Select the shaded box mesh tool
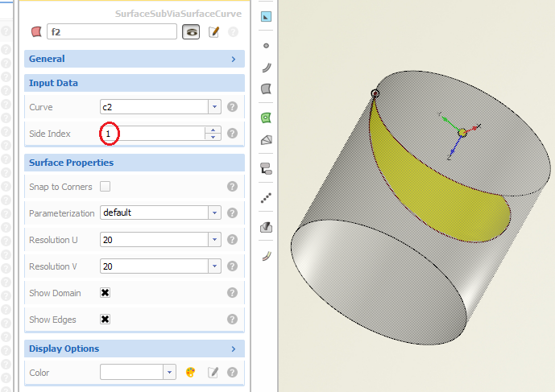 (266, 227)
